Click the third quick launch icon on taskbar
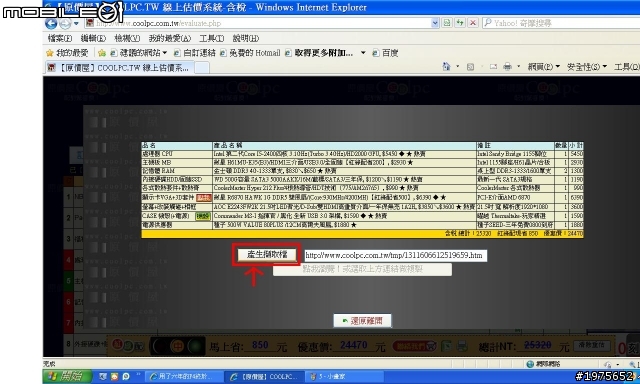This screenshot has height=384, width=640. (x=126, y=377)
